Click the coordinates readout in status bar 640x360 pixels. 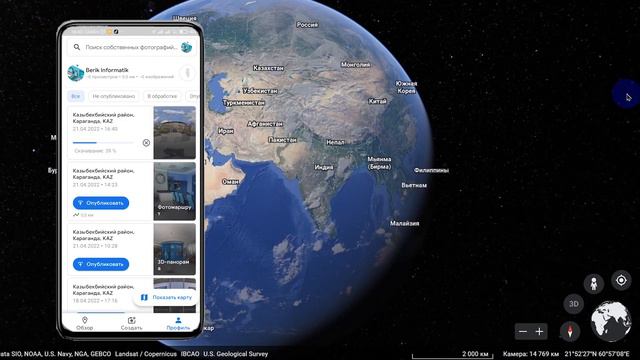tap(597, 354)
